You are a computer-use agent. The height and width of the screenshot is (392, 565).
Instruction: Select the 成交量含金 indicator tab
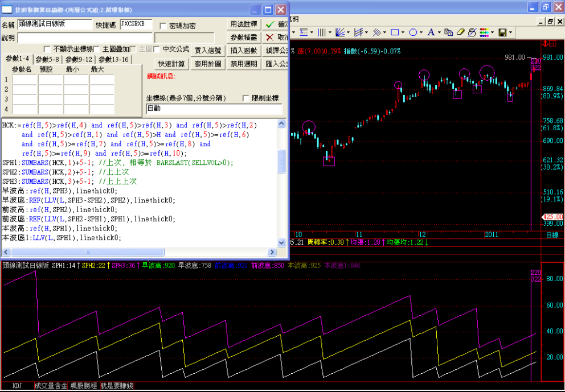51,386
